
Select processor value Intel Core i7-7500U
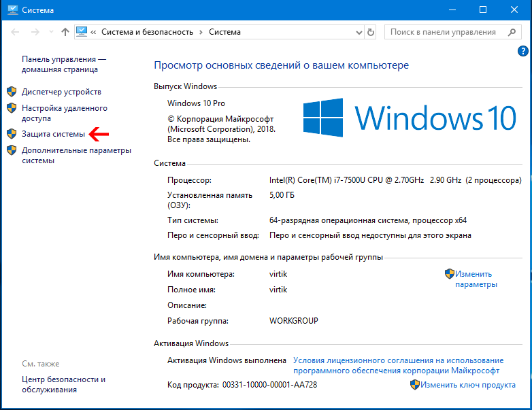click(x=395, y=180)
